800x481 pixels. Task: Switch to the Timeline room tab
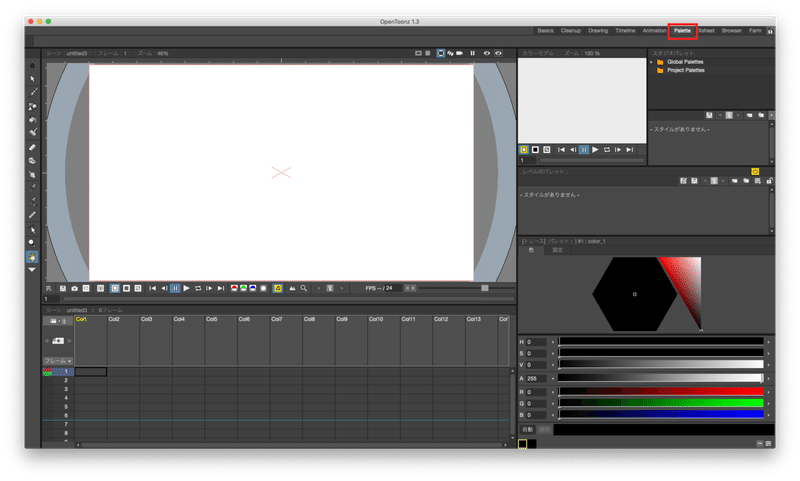click(625, 31)
